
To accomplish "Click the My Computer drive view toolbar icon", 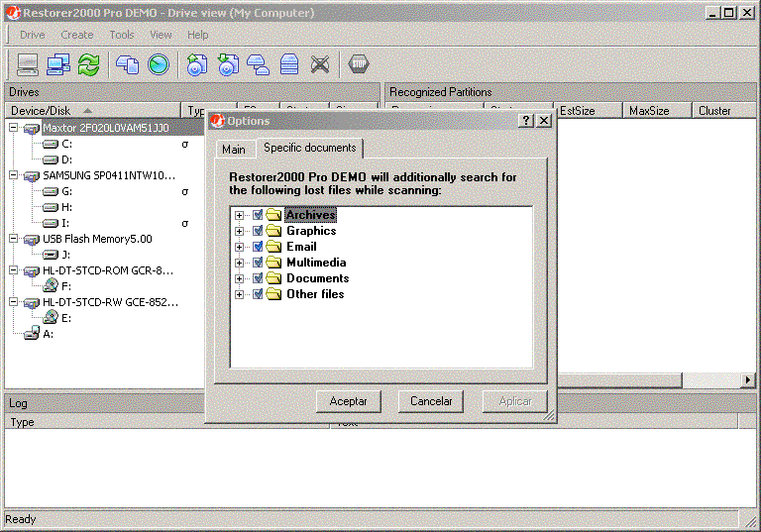I will 28,64.
